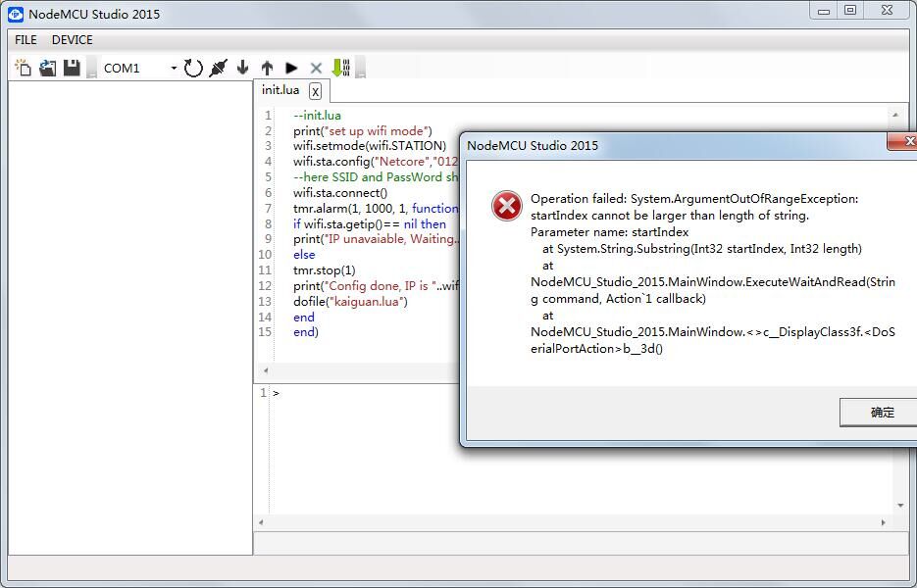Click the green arrow flash binary icon
This screenshot has width=917, height=588.
click(x=340, y=68)
